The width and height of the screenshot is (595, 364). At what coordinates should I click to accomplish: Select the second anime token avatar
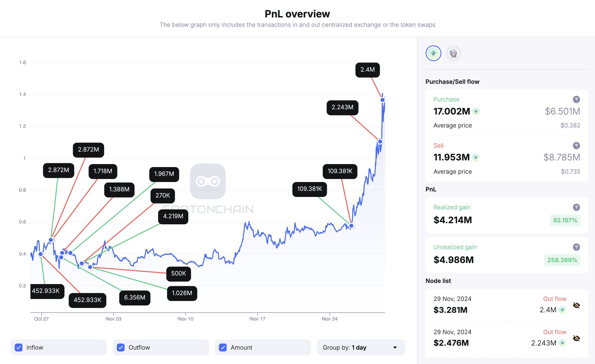(453, 53)
